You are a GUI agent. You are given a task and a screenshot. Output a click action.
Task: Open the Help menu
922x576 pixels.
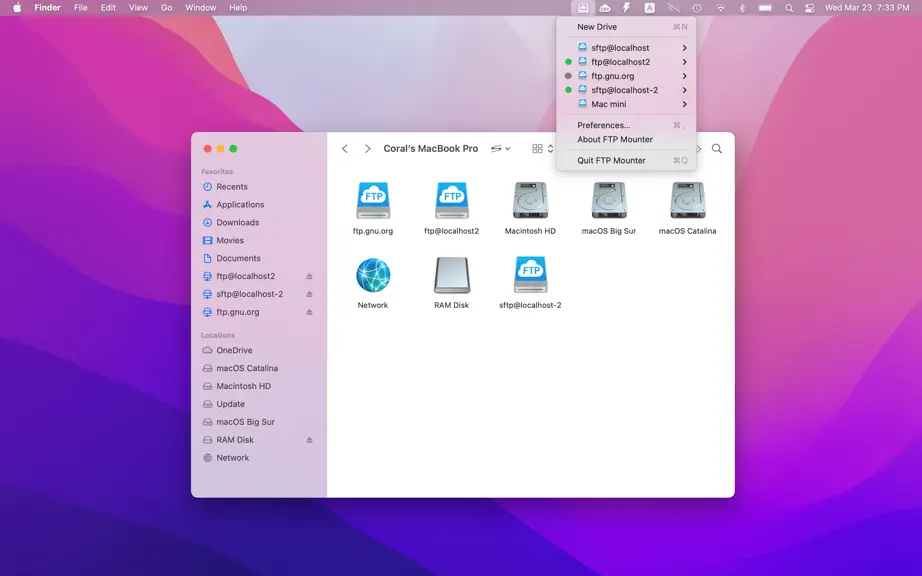[x=238, y=8]
